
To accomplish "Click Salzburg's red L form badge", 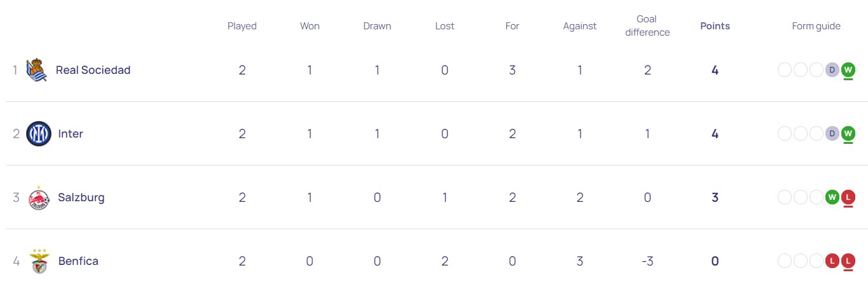I will pos(848,197).
